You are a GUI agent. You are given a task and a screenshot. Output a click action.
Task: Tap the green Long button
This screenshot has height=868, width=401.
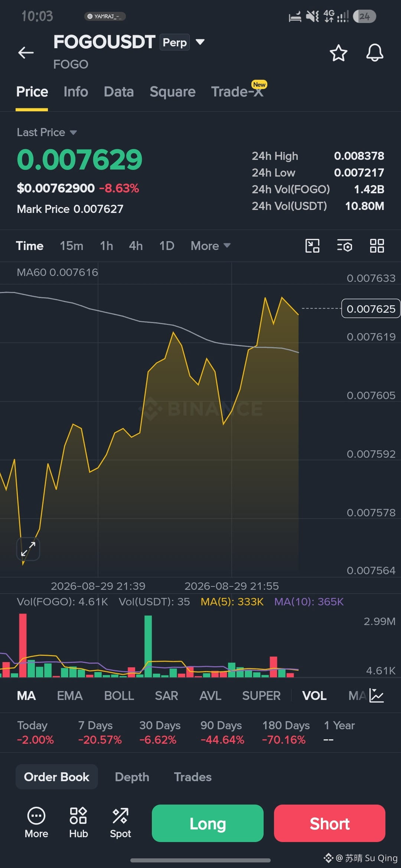click(x=208, y=823)
